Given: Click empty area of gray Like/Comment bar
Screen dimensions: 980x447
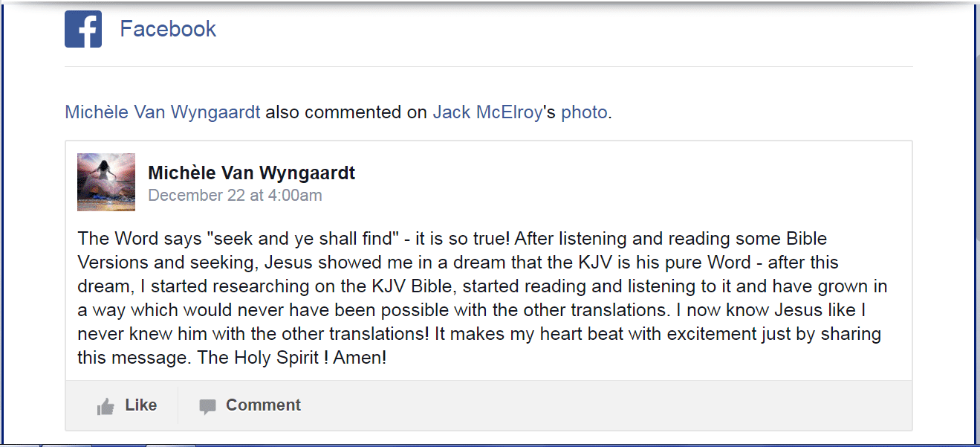Looking at the screenshot, I should tap(594, 405).
